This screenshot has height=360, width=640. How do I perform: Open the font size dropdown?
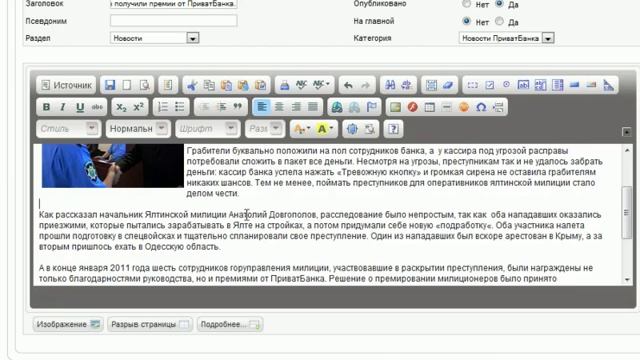[x=264, y=129]
